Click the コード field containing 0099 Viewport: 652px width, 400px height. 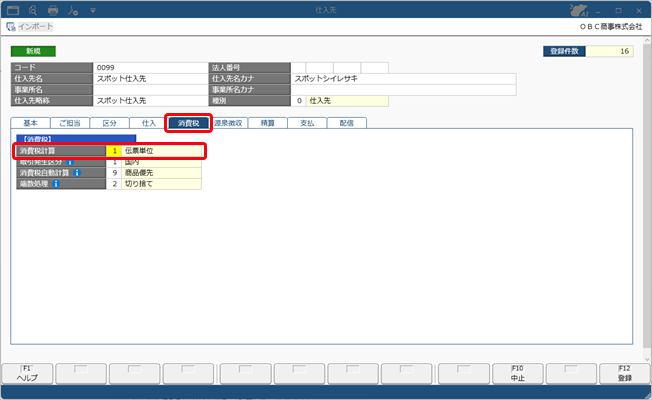tap(150, 67)
